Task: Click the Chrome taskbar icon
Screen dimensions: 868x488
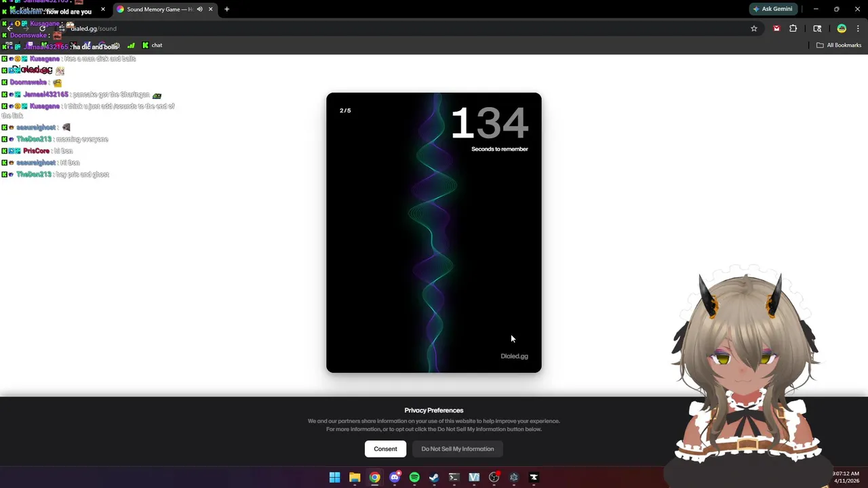Action: [x=374, y=477]
